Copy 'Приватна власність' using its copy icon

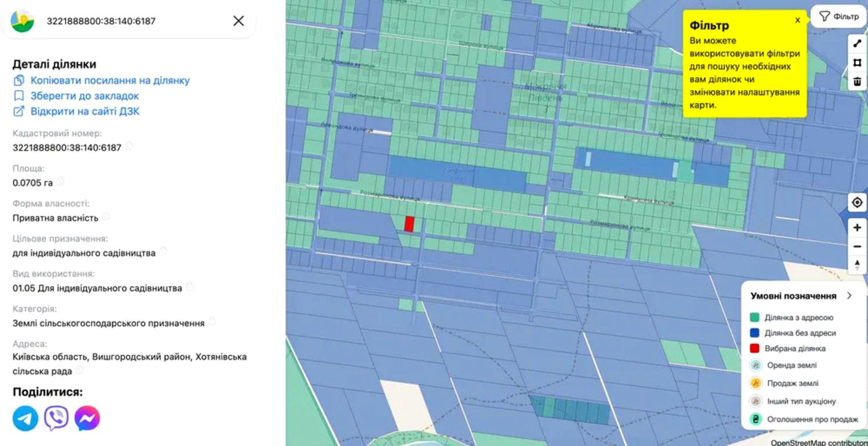click(106, 217)
